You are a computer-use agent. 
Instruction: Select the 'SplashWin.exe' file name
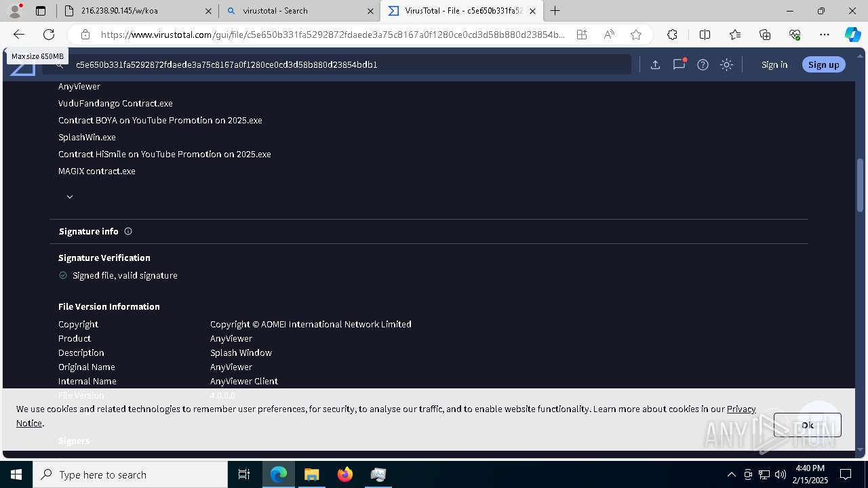tap(87, 137)
